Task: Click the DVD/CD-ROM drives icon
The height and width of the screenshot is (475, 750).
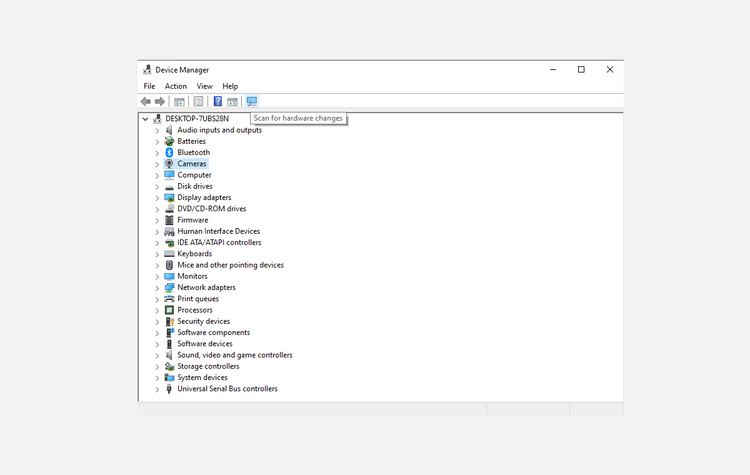Action: point(169,209)
